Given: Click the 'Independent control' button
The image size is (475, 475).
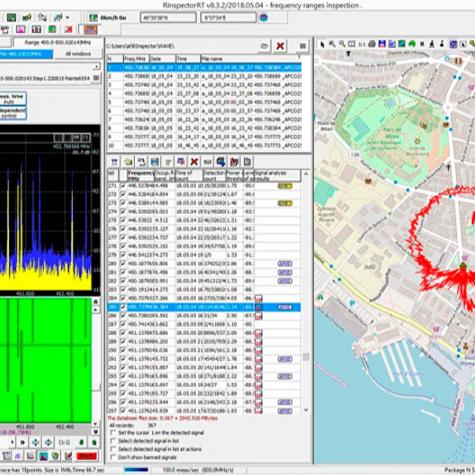Looking at the screenshot, I should coord(12,113).
